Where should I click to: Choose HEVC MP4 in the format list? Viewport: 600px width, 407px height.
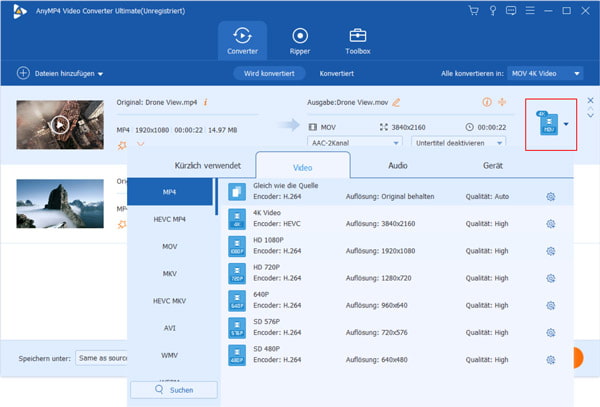[170, 219]
